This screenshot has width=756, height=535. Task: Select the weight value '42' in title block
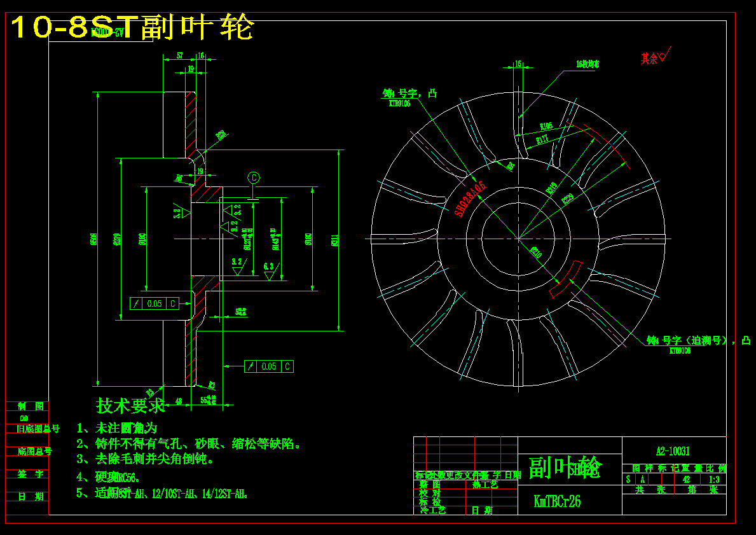[x=687, y=480]
